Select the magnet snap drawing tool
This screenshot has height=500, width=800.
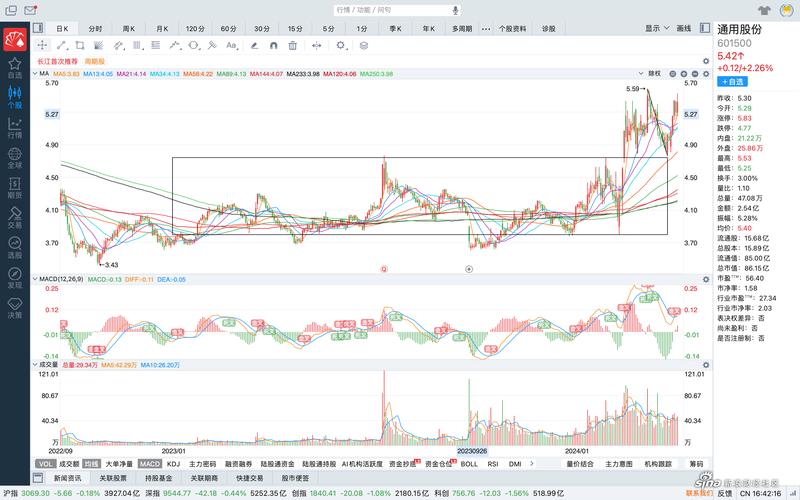click(x=271, y=45)
